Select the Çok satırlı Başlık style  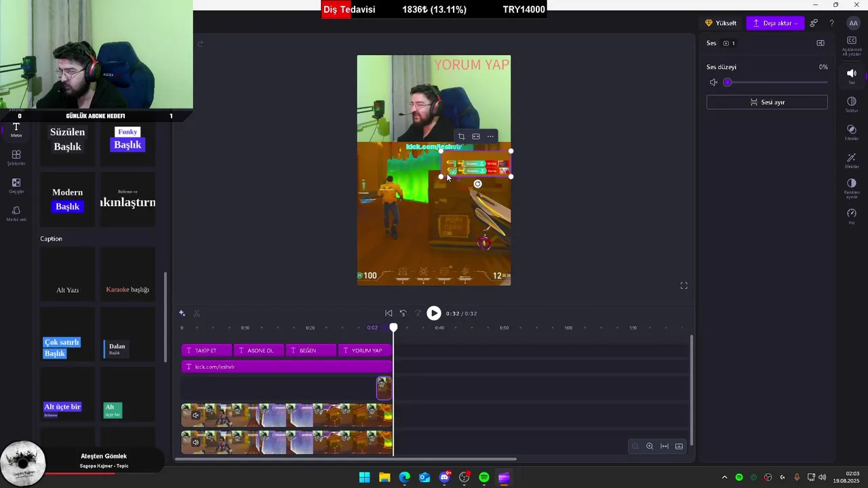coord(67,334)
